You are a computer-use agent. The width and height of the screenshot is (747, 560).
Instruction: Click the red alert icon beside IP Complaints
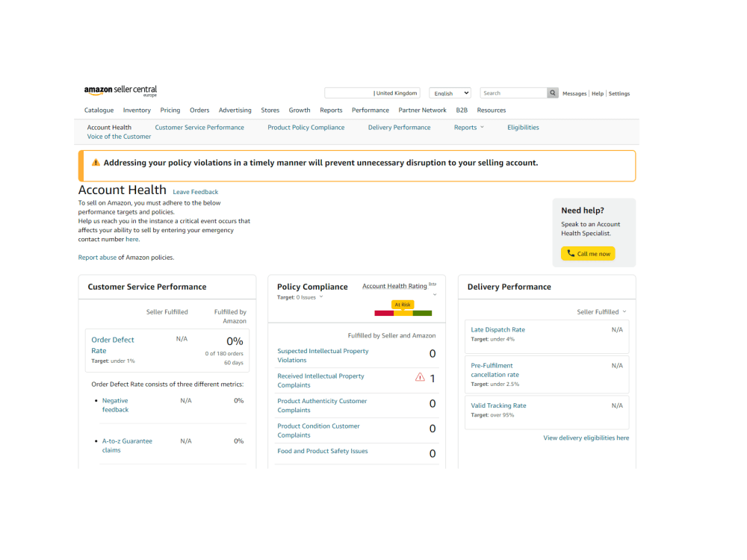click(420, 377)
